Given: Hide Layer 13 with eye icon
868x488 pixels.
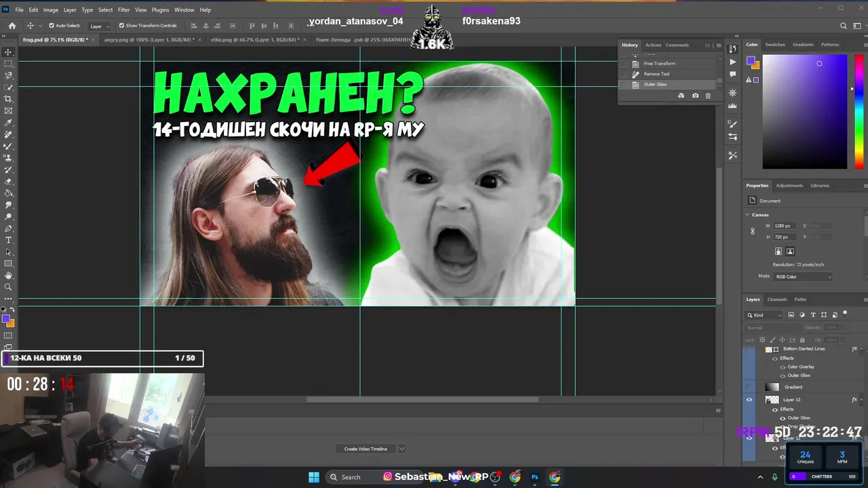Looking at the screenshot, I should (x=749, y=400).
